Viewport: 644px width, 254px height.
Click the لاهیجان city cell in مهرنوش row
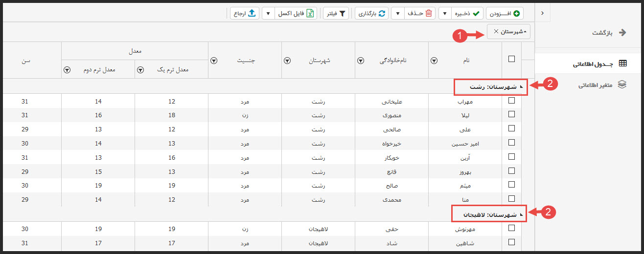[x=319, y=229]
